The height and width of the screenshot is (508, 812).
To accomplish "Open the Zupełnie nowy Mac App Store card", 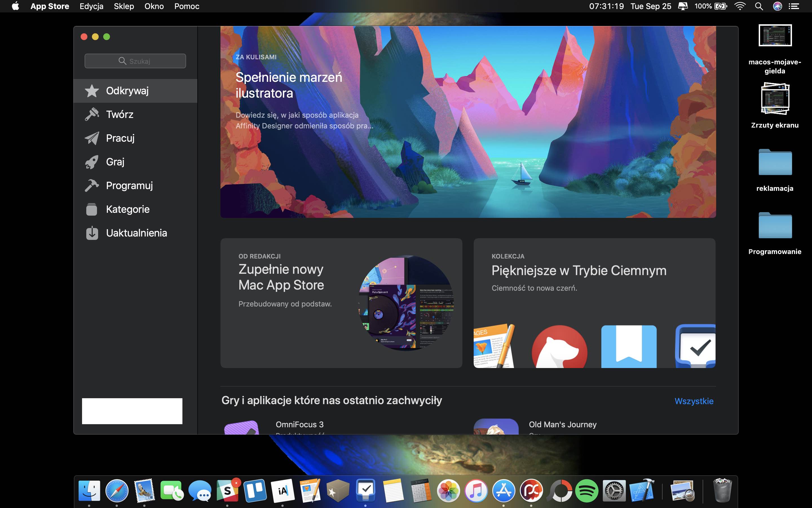I will point(341,303).
